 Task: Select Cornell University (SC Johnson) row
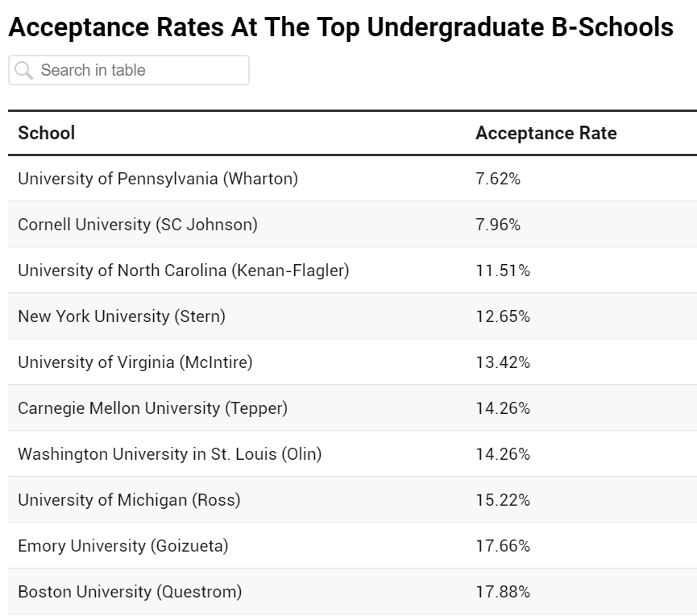coord(138,225)
